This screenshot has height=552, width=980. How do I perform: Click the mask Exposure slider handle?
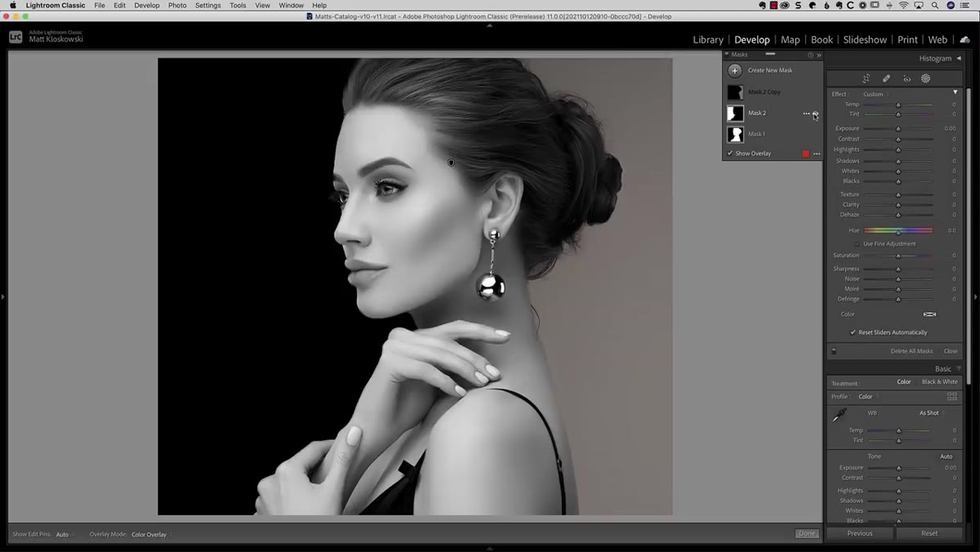click(898, 128)
